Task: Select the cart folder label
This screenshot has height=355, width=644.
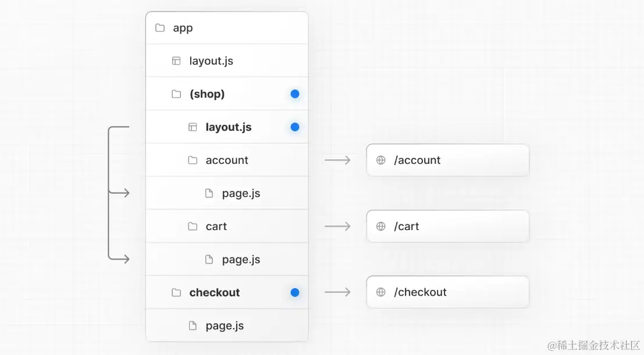Action: click(x=216, y=227)
